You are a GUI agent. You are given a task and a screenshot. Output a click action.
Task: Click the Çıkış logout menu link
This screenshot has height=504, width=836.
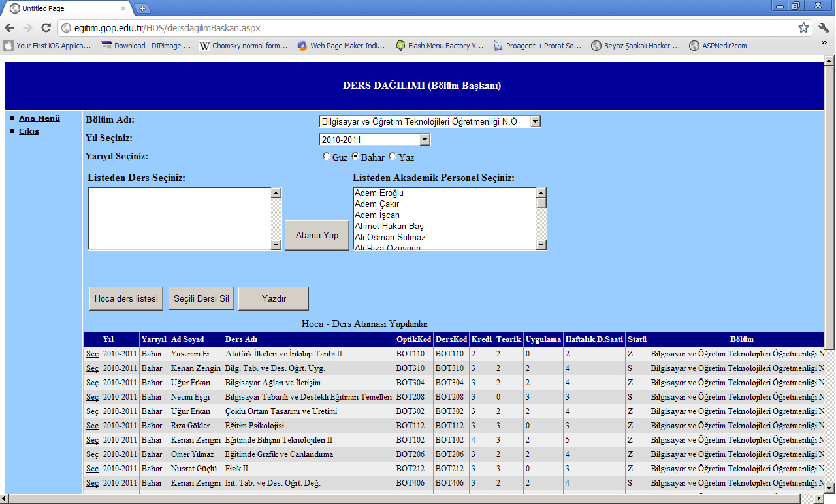29,131
